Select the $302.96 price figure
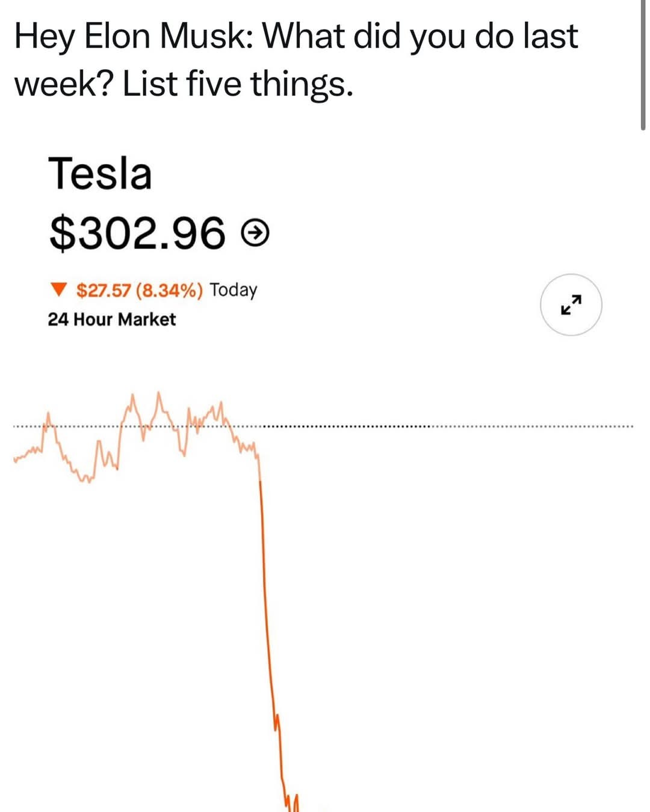The height and width of the screenshot is (812, 650). coord(138,233)
